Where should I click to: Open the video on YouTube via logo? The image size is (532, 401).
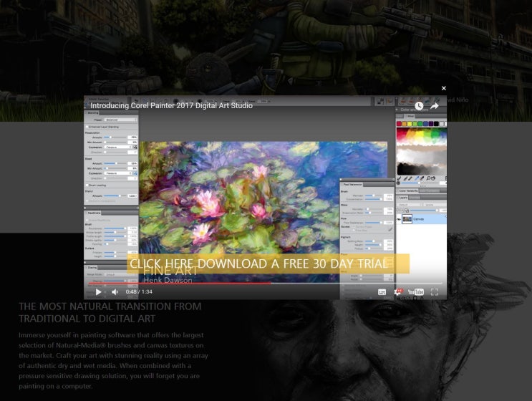415,291
